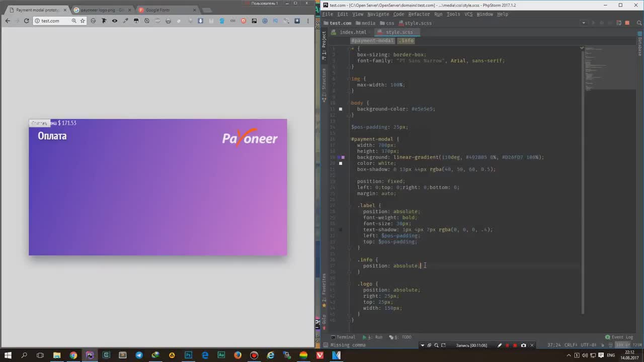Click the media folder breadcrumb

point(366,23)
